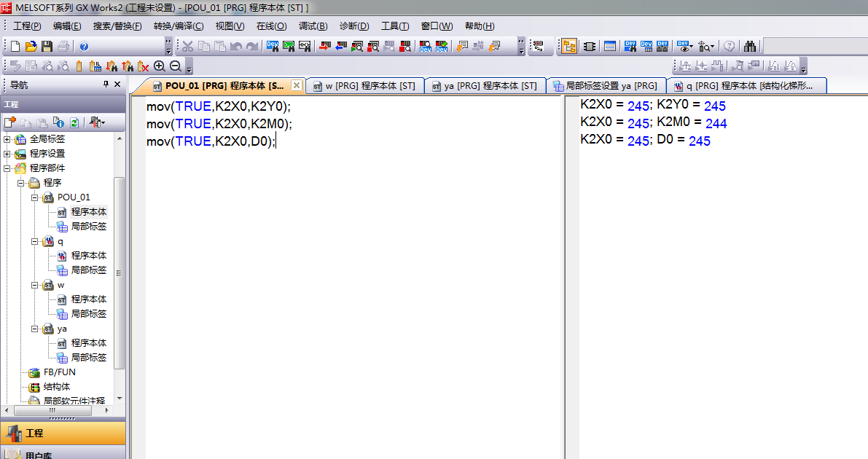Toggle the Navigation window view button
This screenshot has height=459, width=868.
tap(569, 47)
